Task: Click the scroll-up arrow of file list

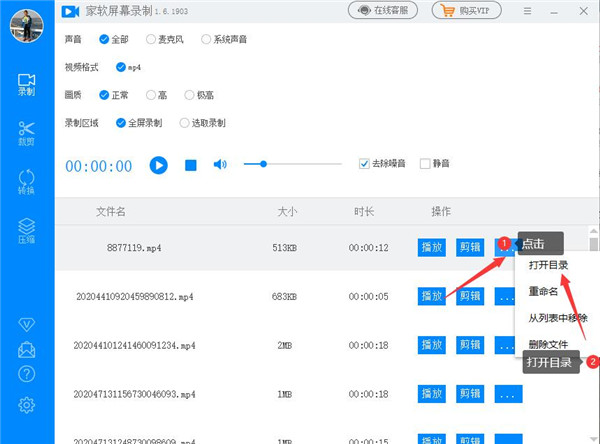Action: (x=593, y=231)
